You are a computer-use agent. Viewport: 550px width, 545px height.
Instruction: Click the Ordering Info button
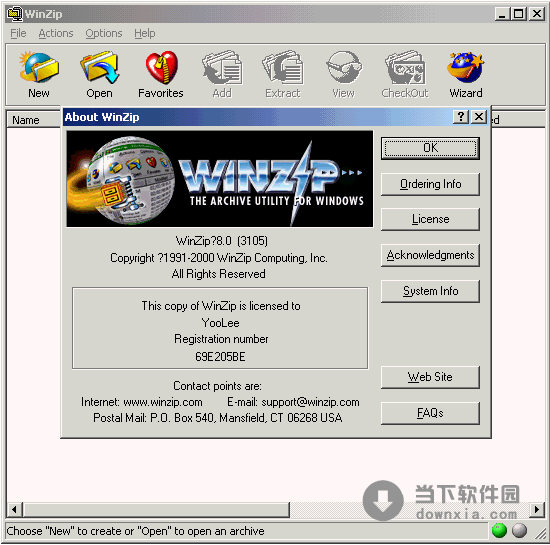pyautogui.click(x=430, y=184)
